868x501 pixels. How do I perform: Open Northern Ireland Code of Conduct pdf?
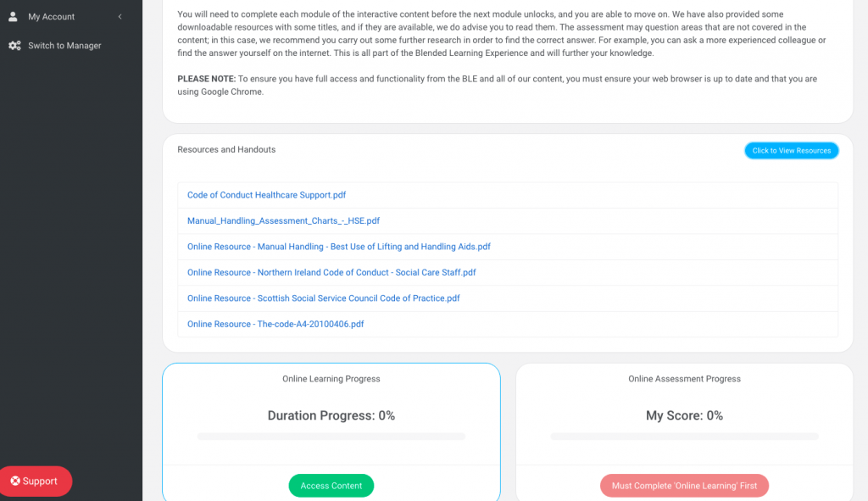331,273
